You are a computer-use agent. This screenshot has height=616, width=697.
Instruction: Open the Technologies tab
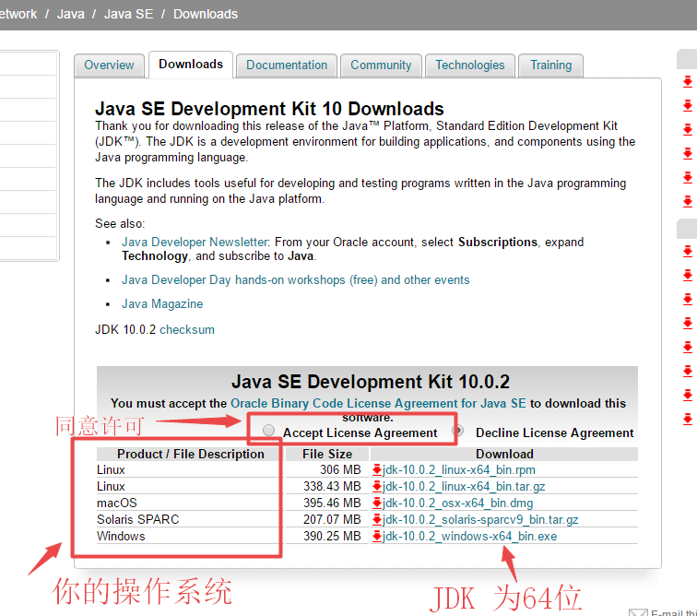(470, 65)
